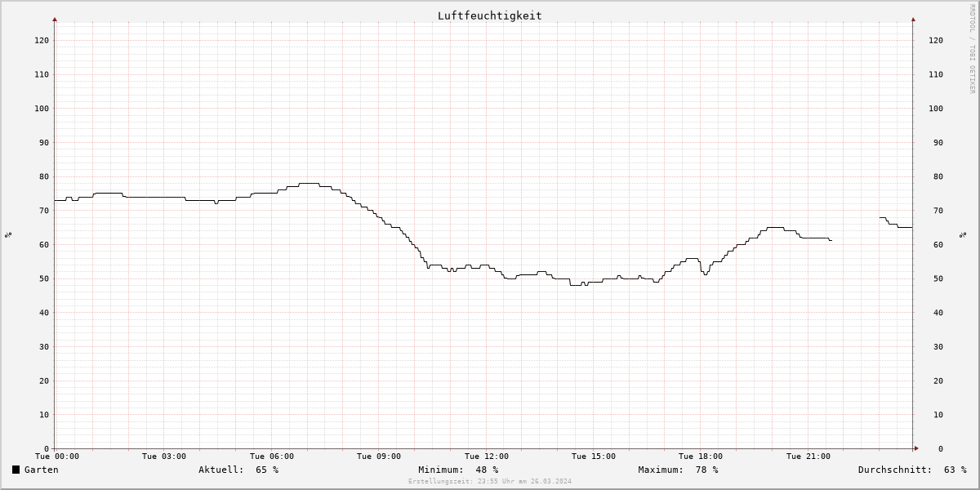Click the 'Maximum: 78 %' value

pyautogui.click(x=678, y=470)
